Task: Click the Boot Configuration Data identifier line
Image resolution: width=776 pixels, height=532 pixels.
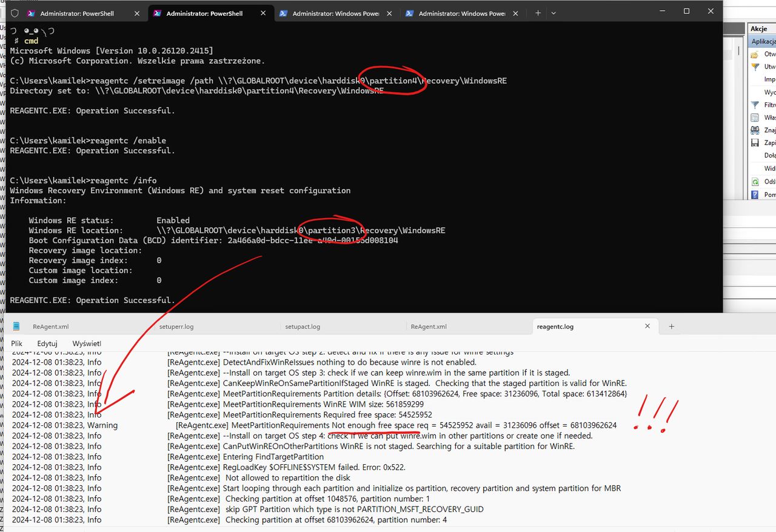Action: tap(213, 241)
